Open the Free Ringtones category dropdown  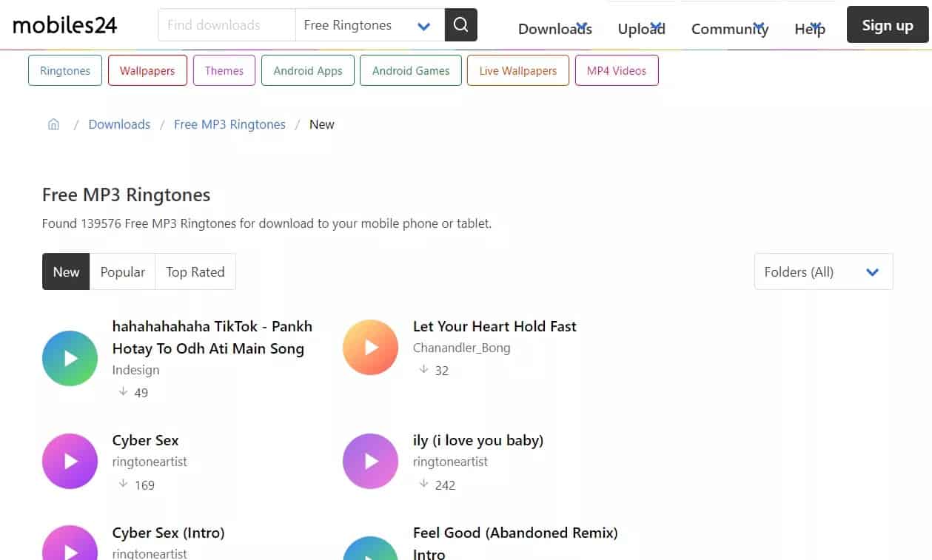369,25
